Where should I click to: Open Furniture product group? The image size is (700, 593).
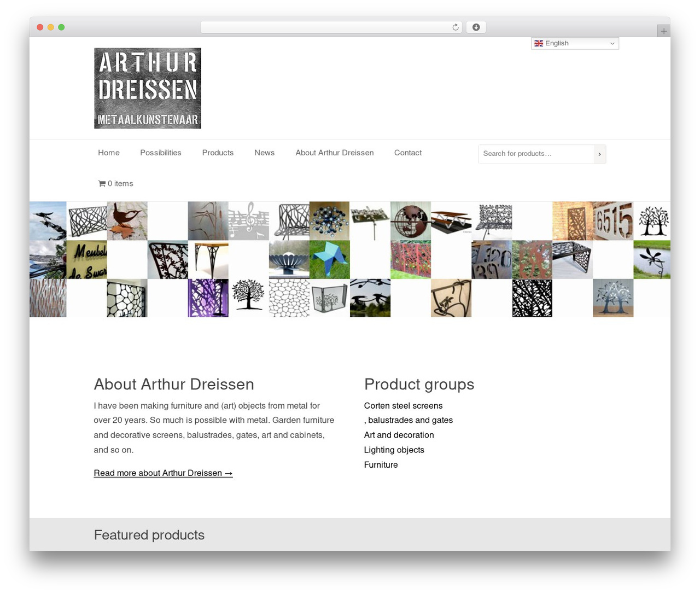(381, 465)
